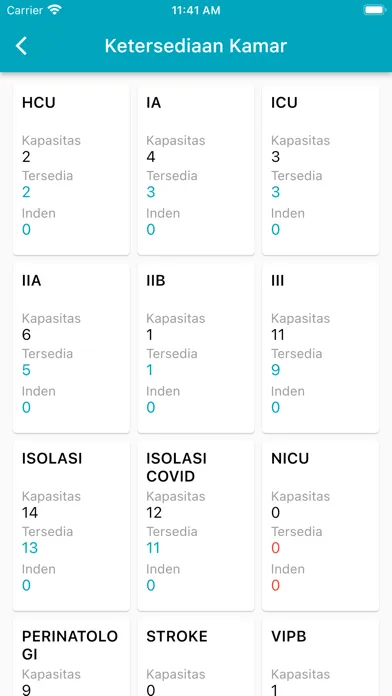Open the PERINATOLOGI room card
Viewport: 392px width, 696px height.
click(71, 658)
